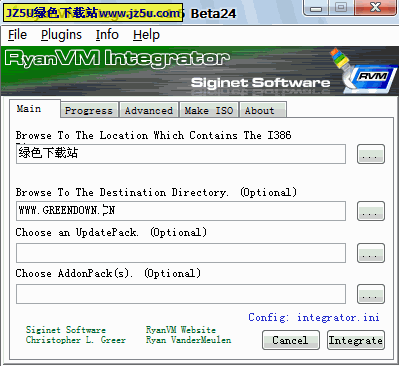Switch to the Make ISO tab
Image resolution: width=399 pixels, height=366 pixels.
click(209, 110)
